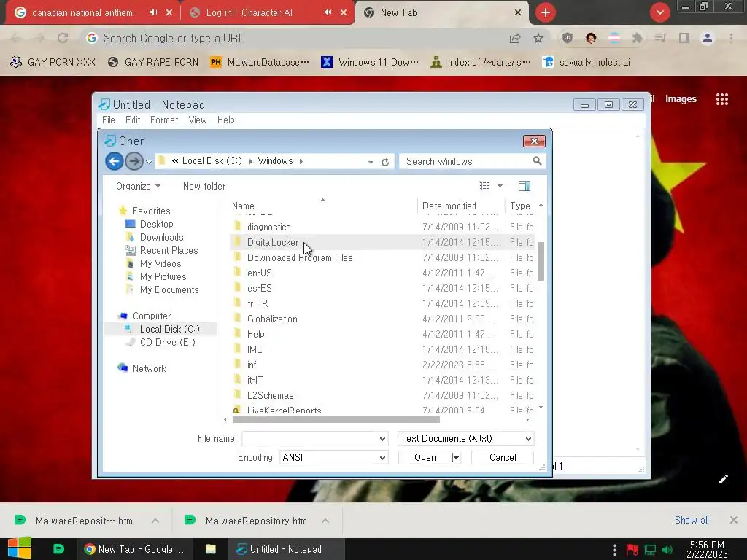Expand options for MalwareRepository.htm download
The width and height of the screenshot is (747, 560).
pyautogui.click(x=325, y=521)
